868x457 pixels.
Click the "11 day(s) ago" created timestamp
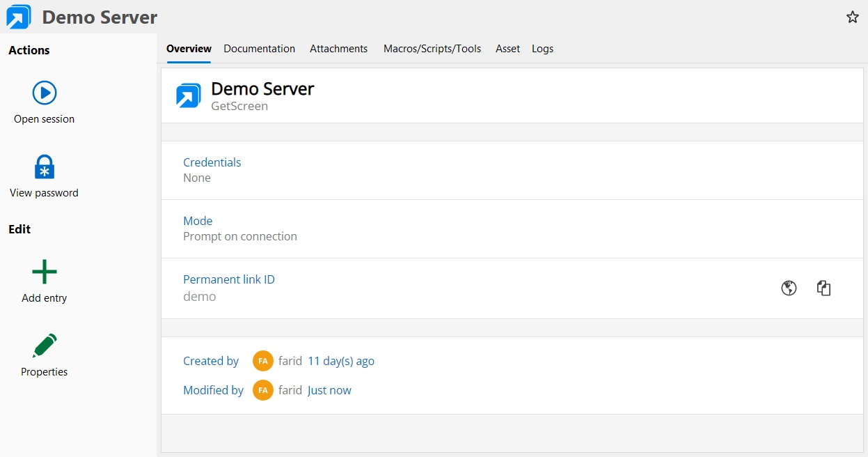click(341, 361)
